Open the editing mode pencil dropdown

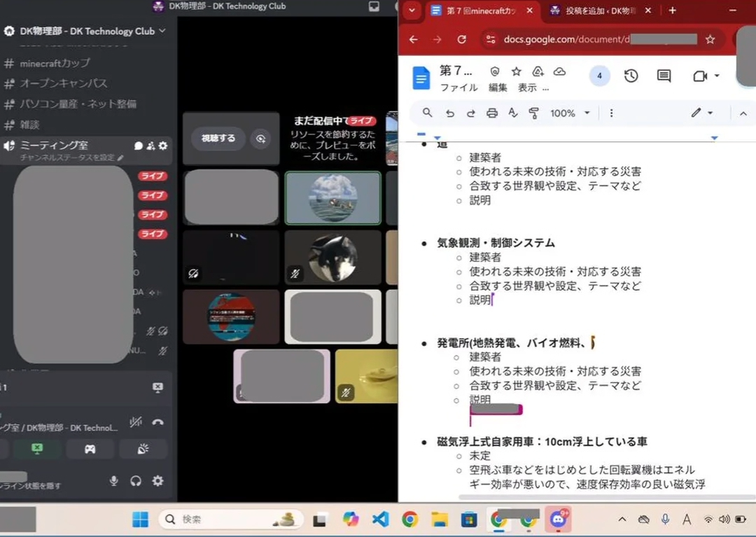tap(701, 113)
